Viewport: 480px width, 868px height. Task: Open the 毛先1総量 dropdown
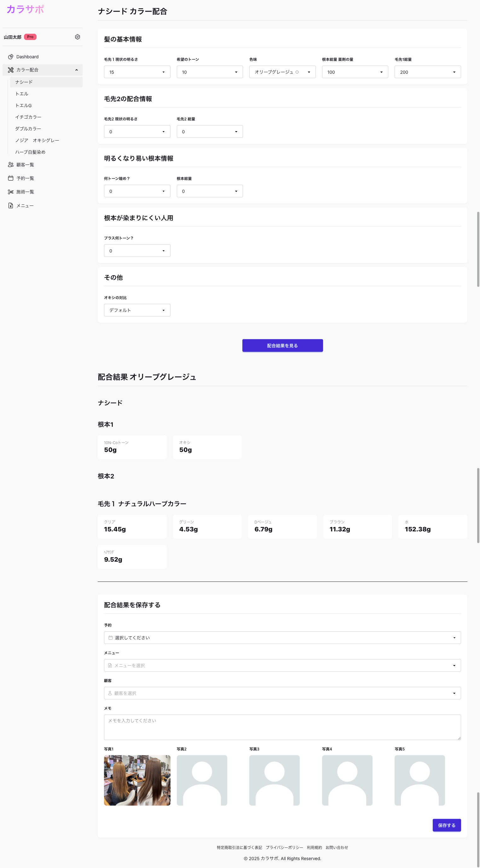[x=428, y=72]
